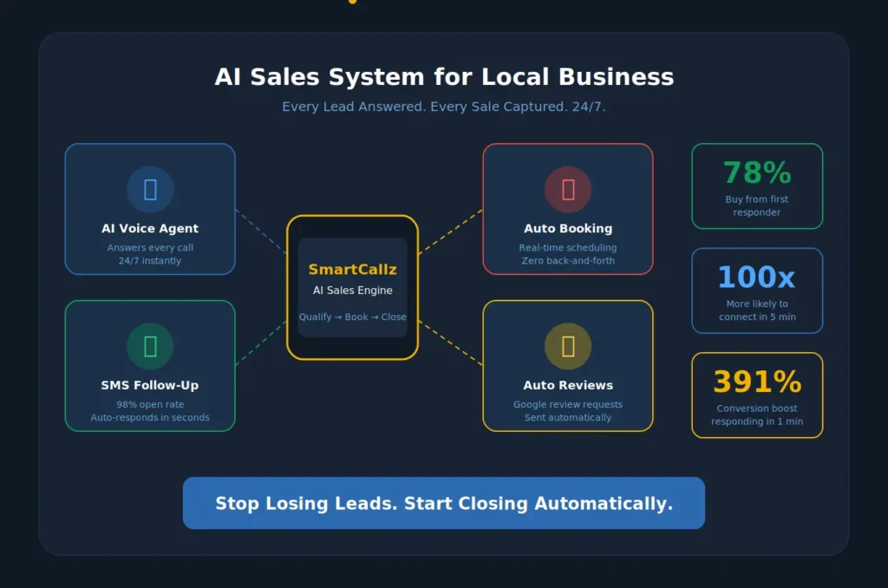Click the Auto Reviews yellow circular icon
888x588 pixels.
(x=568, y=346)
